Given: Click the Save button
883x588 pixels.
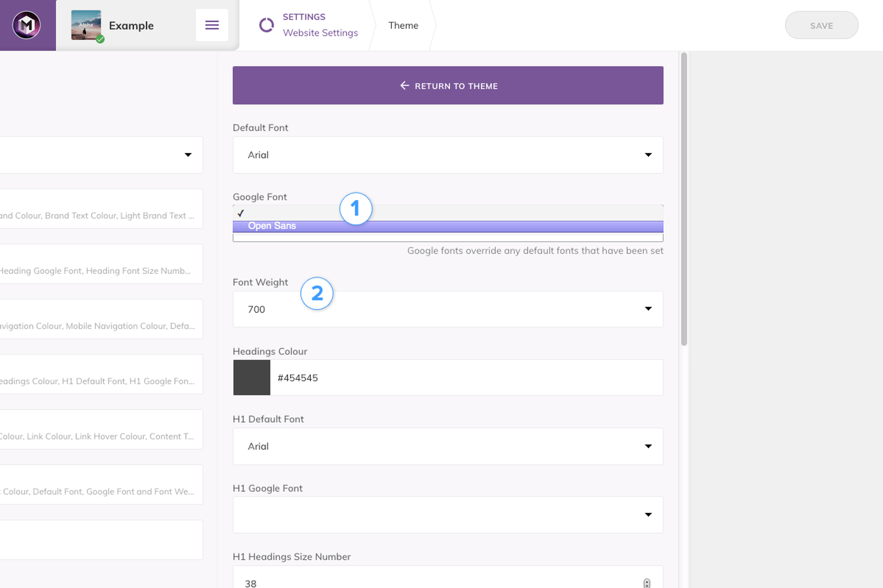Looking at the screenshot, I should pos(821,26).
